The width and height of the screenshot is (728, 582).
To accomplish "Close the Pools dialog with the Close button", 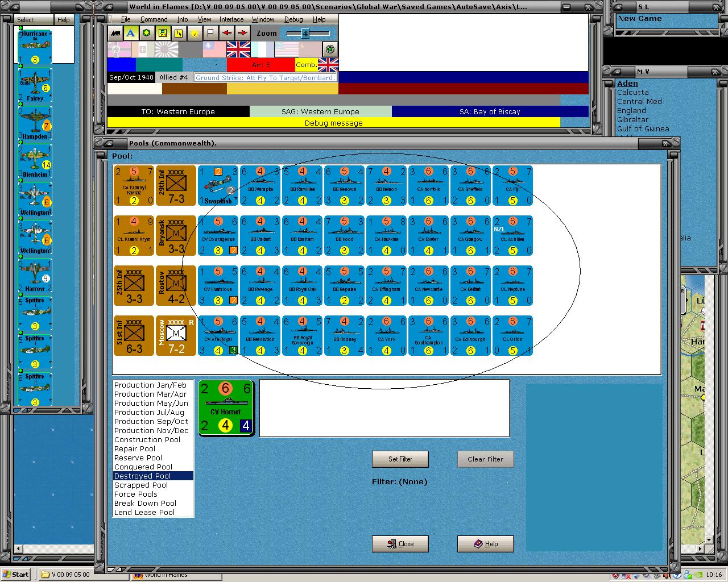I will tap(400, 544).
